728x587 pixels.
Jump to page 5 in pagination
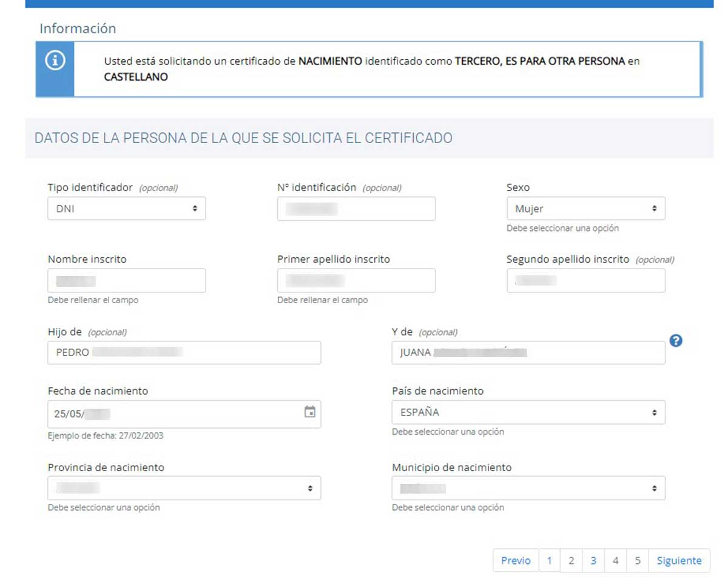(x=638, y=561)
